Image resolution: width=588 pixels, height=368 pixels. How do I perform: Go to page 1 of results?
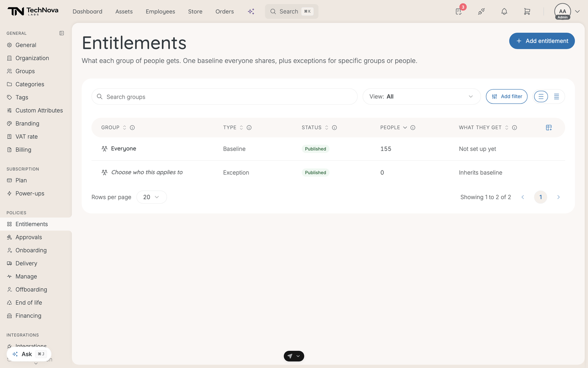541,197
